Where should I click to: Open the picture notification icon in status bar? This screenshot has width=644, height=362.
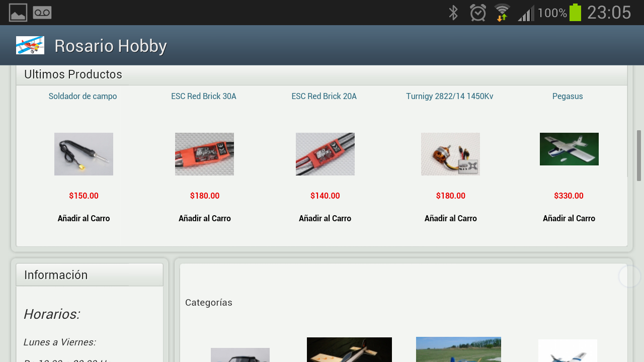pyautogui.click(x=18, y=13)
